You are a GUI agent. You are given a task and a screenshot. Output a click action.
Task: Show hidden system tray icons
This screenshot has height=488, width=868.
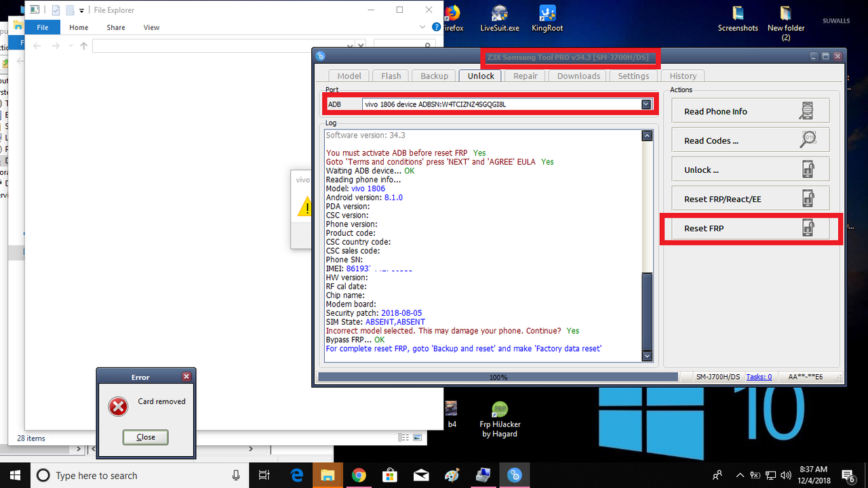point(739,475)
